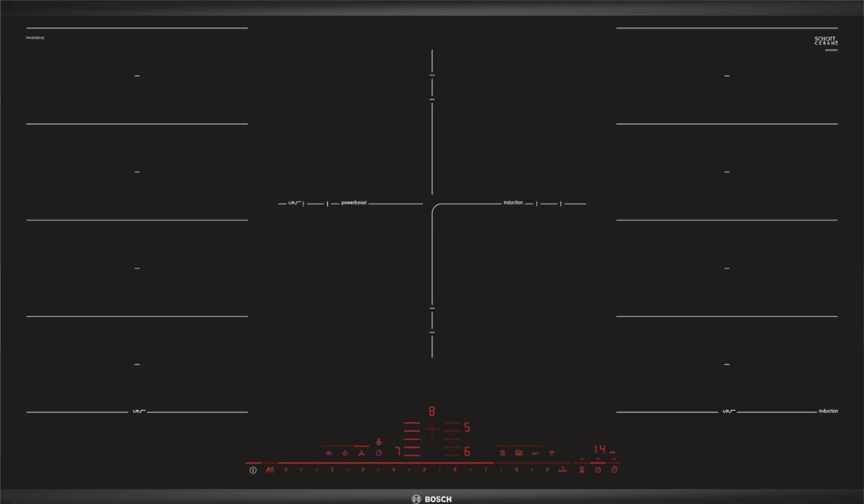Image resolution: width=864 pixels, height=504 pixels.
Task: Tap the small clock icon beside zone 7
Action: click(379, 453)
